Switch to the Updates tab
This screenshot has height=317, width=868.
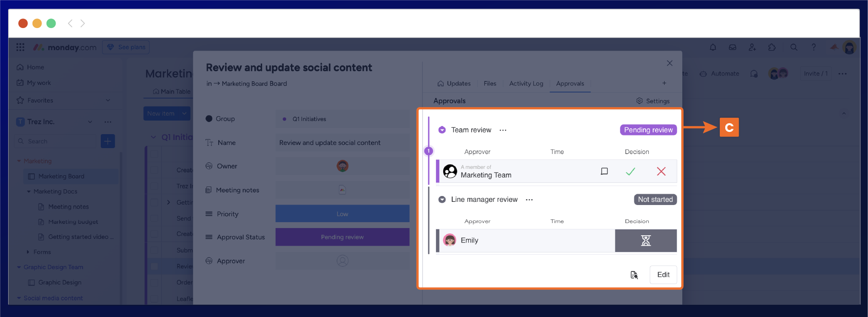pyautogui.click(x=454, y=84)
